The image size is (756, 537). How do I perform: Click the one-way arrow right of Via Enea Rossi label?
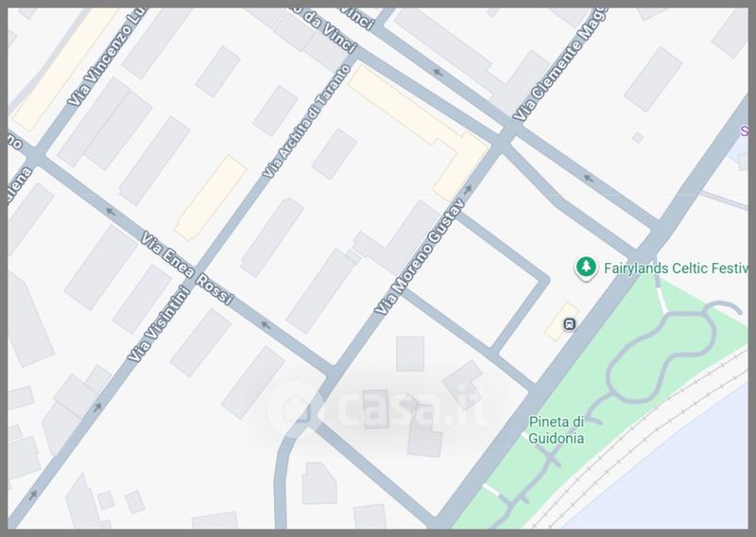[266, 325]
